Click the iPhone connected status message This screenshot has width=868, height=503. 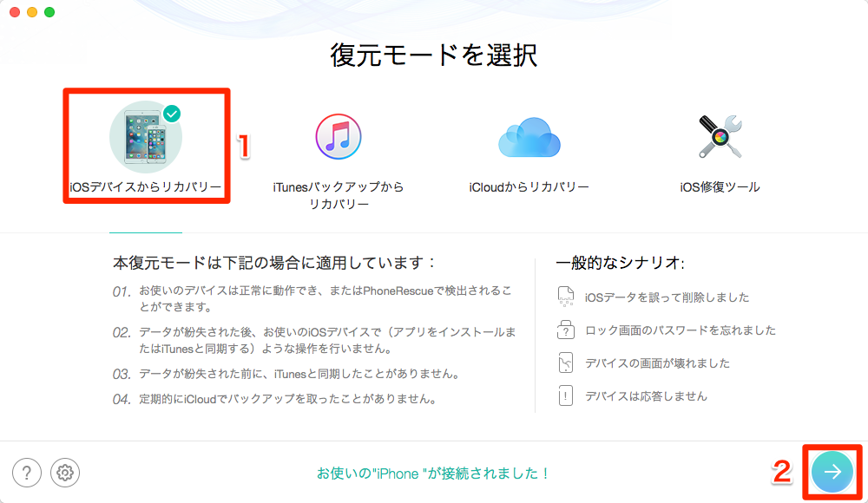tap(433, 474)
